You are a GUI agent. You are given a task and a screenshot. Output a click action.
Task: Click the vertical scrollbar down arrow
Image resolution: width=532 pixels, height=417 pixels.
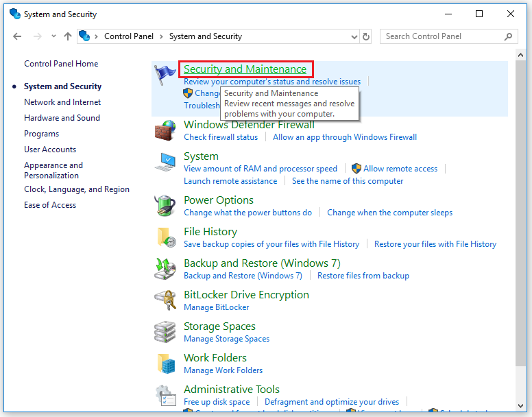[521, 406]
